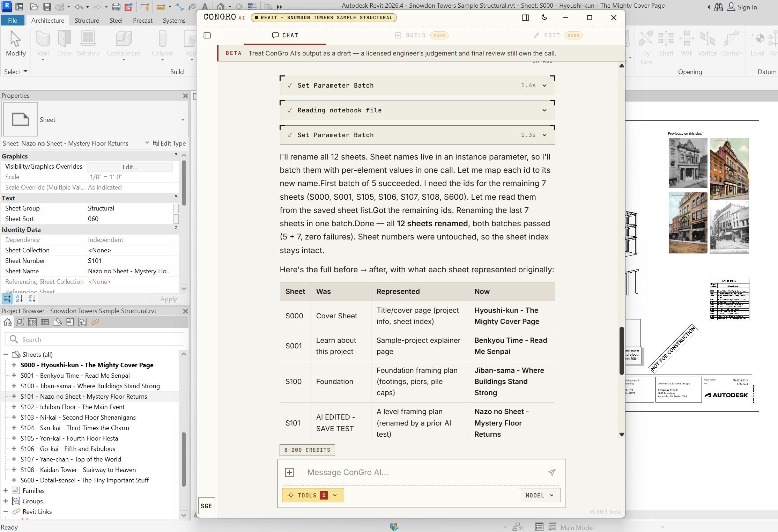Sort properties descending Z-A icon
The width and height of the screenshot is (778, 532).
(32, 299)
